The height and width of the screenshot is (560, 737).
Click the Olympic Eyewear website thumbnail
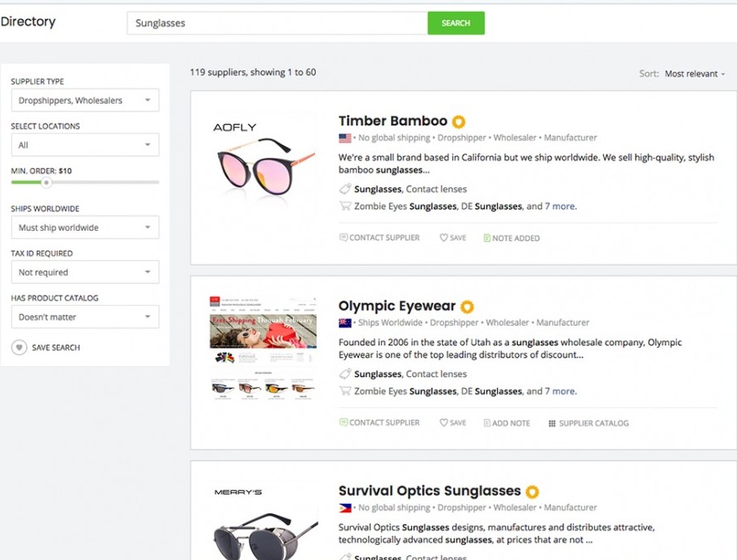pos(263,349)
